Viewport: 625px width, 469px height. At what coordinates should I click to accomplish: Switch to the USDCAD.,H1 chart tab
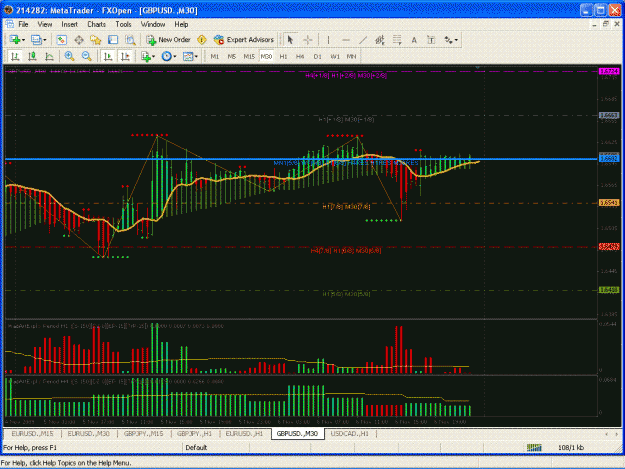(350, 434)
